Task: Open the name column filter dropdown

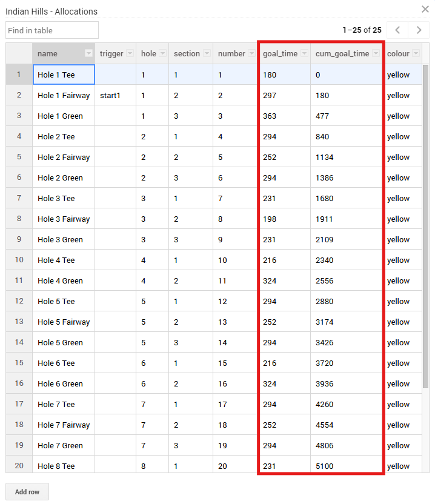Action: 89,53
